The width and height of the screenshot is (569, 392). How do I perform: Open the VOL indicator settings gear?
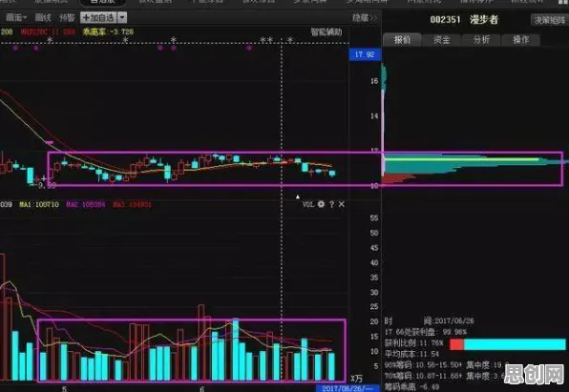(321, 204)
